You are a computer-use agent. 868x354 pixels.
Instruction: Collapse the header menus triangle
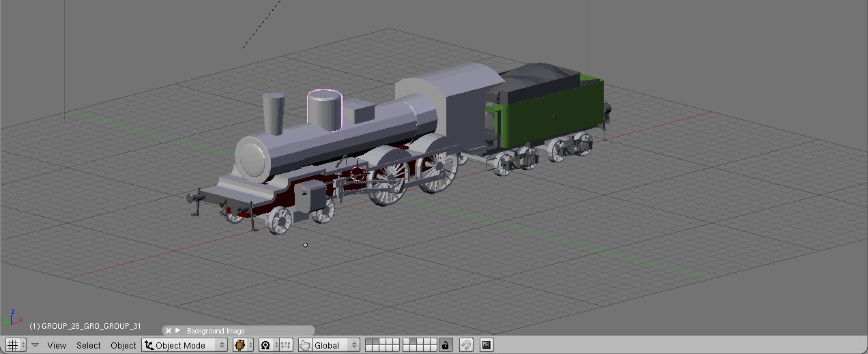[x=35, y=345]
